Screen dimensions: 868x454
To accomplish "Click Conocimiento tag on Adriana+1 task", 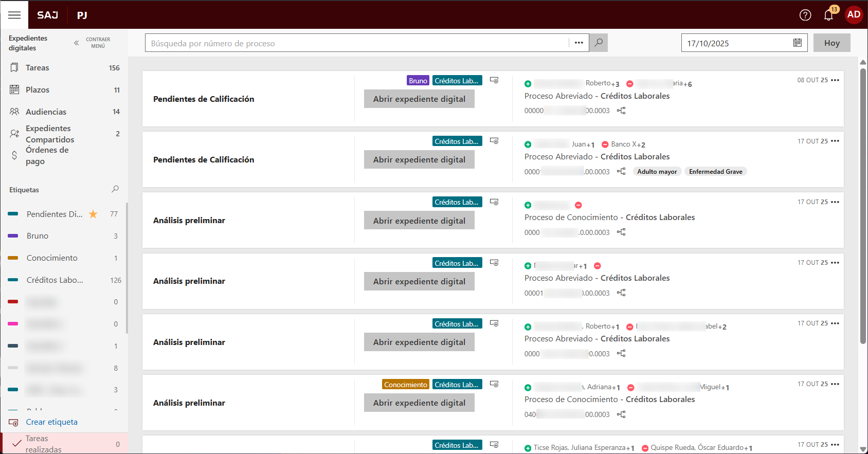I will click(406, 385).
